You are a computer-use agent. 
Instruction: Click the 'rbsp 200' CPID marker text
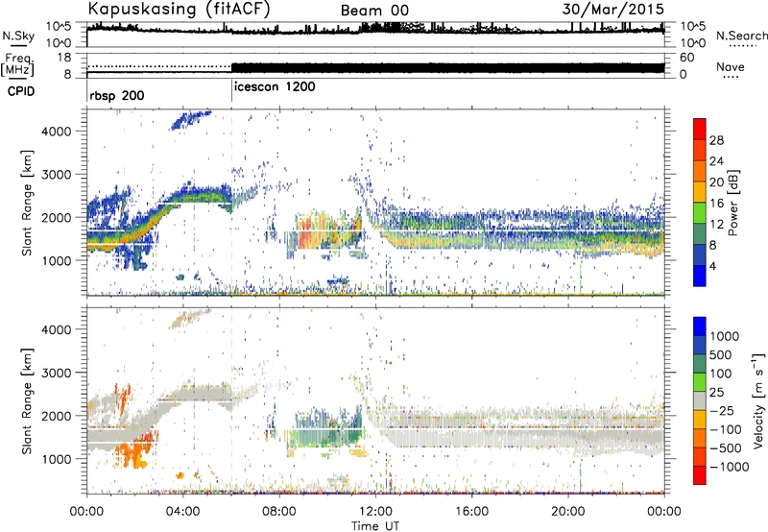(117, 95)
